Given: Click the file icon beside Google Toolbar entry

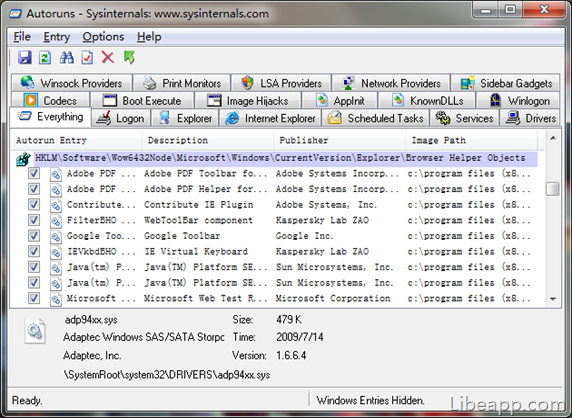Looking at the screenshot, I should point(55,237).
